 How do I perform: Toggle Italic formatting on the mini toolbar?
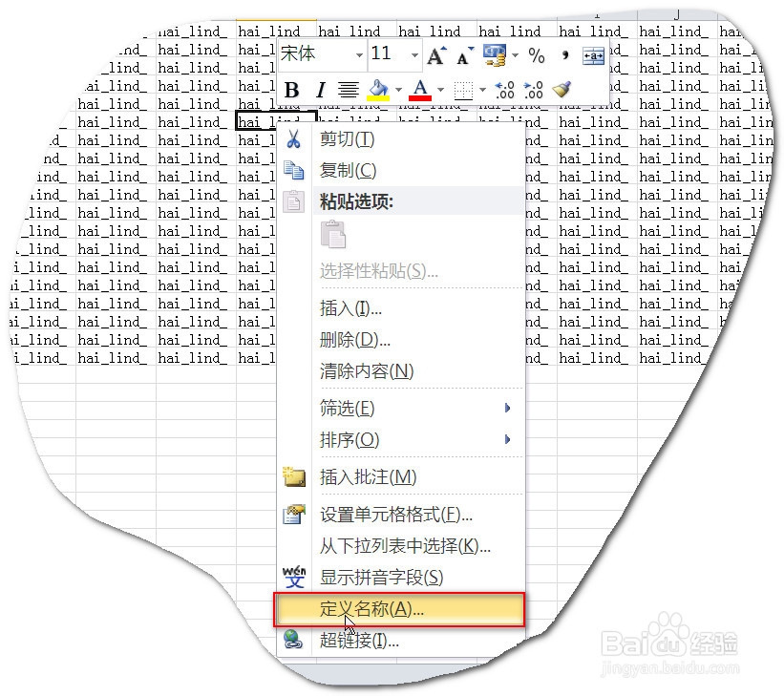click(x=321, y=90)
